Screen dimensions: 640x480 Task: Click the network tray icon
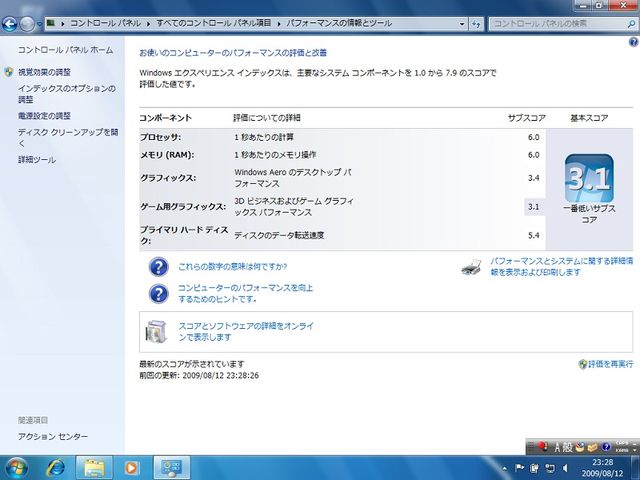(550, 468)
